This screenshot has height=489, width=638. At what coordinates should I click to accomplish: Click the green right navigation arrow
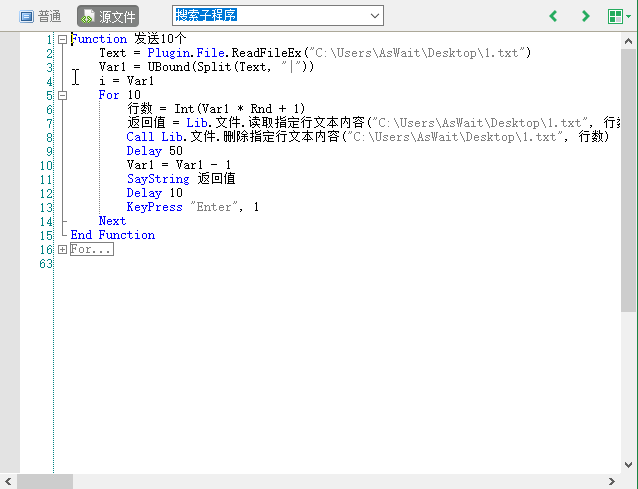585,16
